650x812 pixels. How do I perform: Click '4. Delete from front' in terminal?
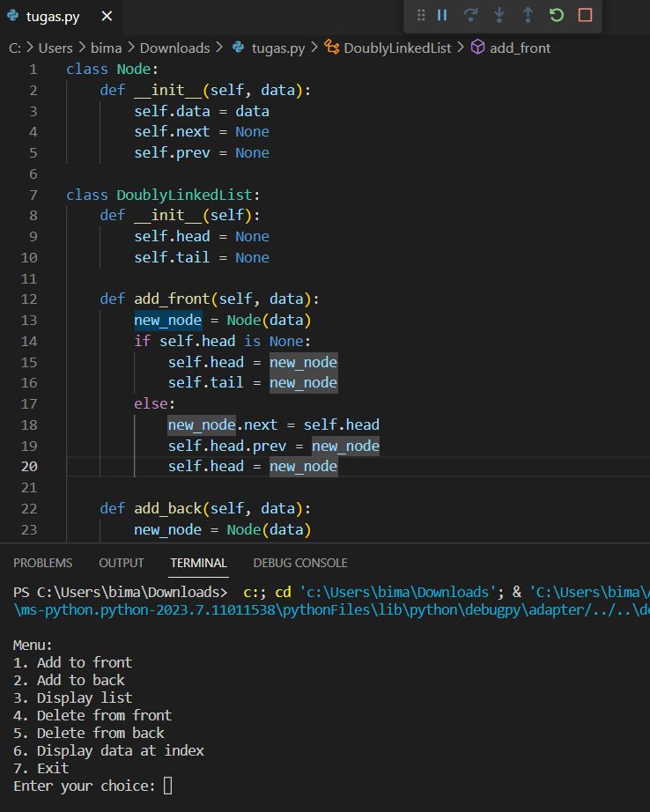(x=92, y=716)
